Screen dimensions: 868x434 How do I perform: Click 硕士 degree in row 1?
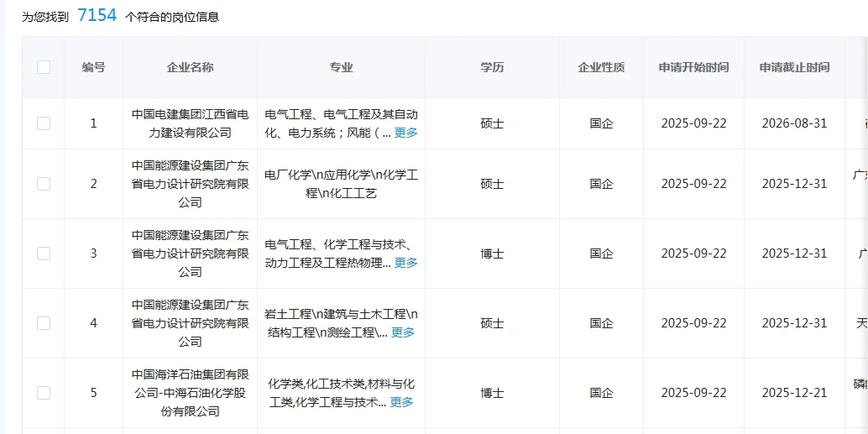point(492,123)
